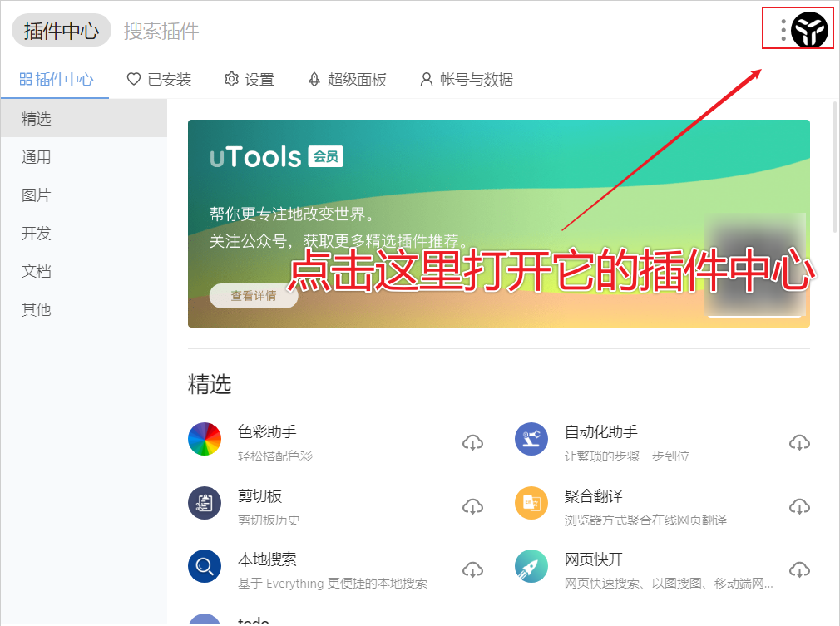Download the 剪切板 plugin
This screenshot has height=626, width=840.
coord(472,506)
